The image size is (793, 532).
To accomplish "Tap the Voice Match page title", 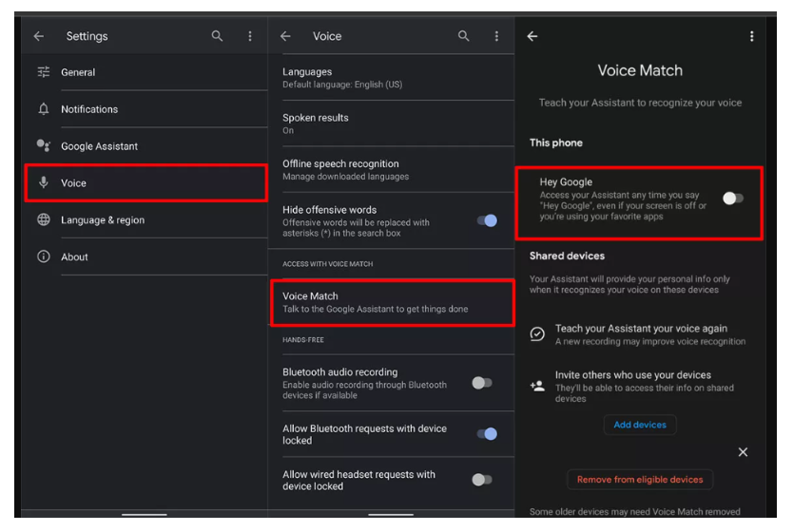I will point(640,70).
